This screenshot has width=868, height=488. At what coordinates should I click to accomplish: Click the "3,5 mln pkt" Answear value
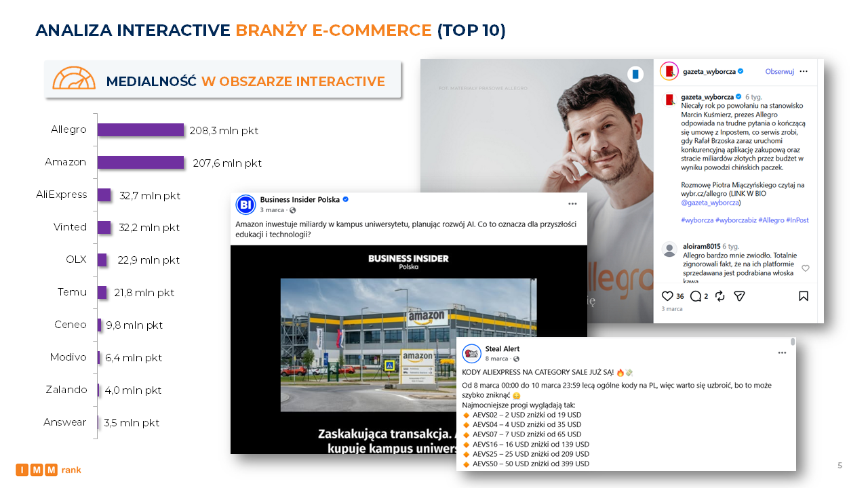click(x=132, y=423)
